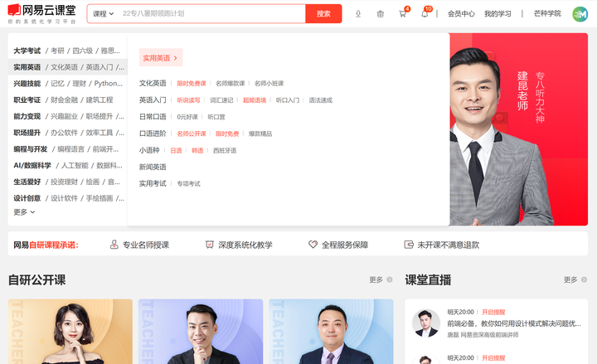The width and height of the screenshot is (597, 364).
Task: Click the 网易云课堂 logo
Action: (42, 14)
